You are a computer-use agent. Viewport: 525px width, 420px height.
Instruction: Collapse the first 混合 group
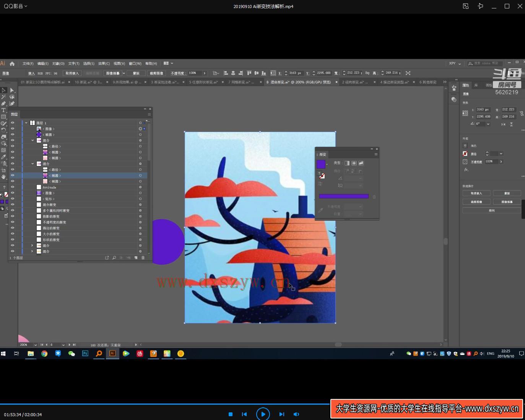[x=33, y=140]
